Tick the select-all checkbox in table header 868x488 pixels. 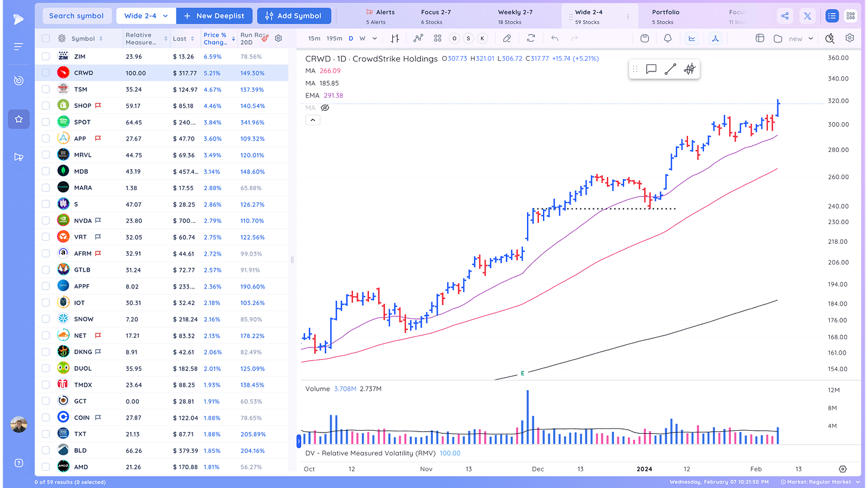pos(46,38)
